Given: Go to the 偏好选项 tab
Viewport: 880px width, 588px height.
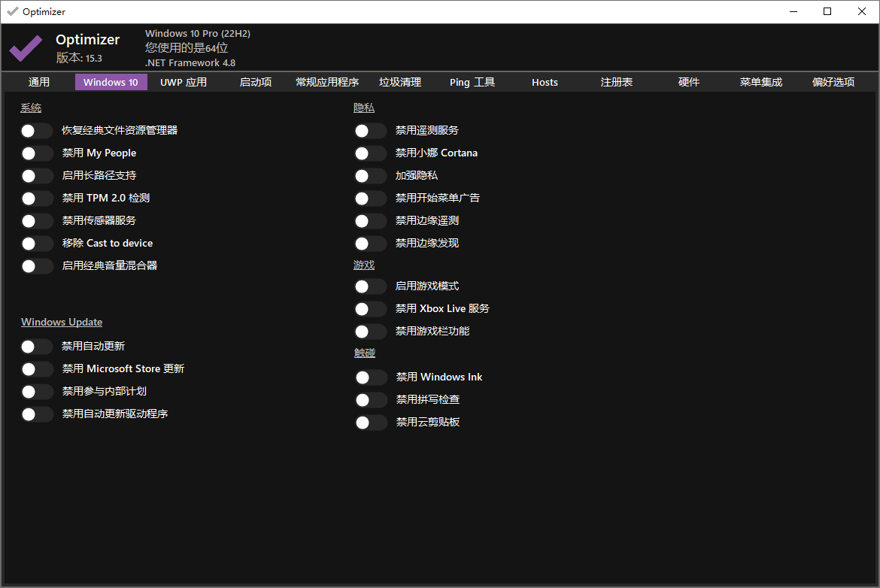Looking at the screenshot, I should pos(833,82).
